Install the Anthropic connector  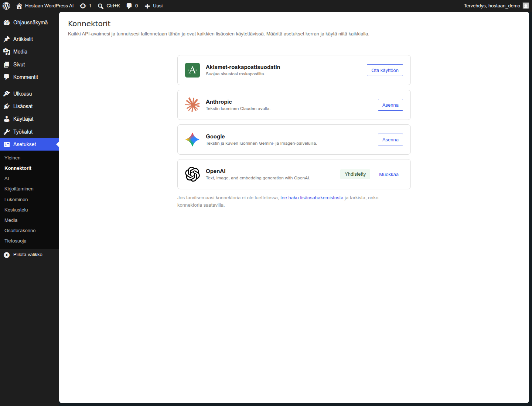391,105
